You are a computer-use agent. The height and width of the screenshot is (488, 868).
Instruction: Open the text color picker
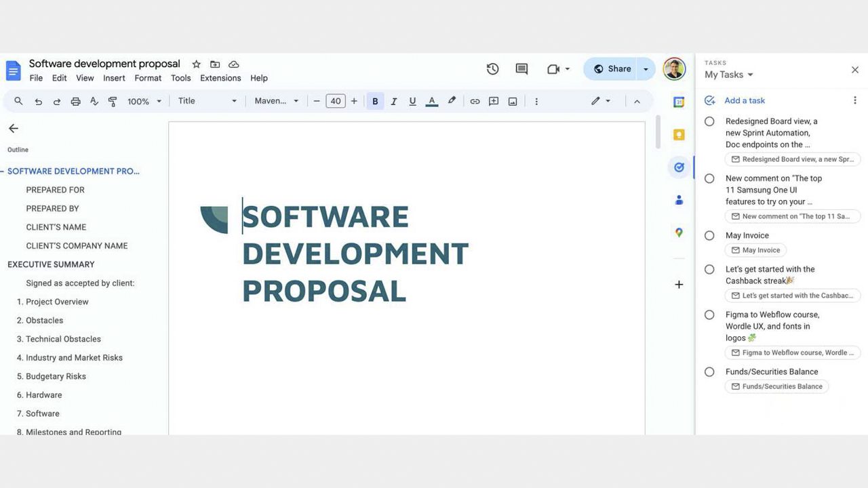pyautogui.click(x=432, y=102)
